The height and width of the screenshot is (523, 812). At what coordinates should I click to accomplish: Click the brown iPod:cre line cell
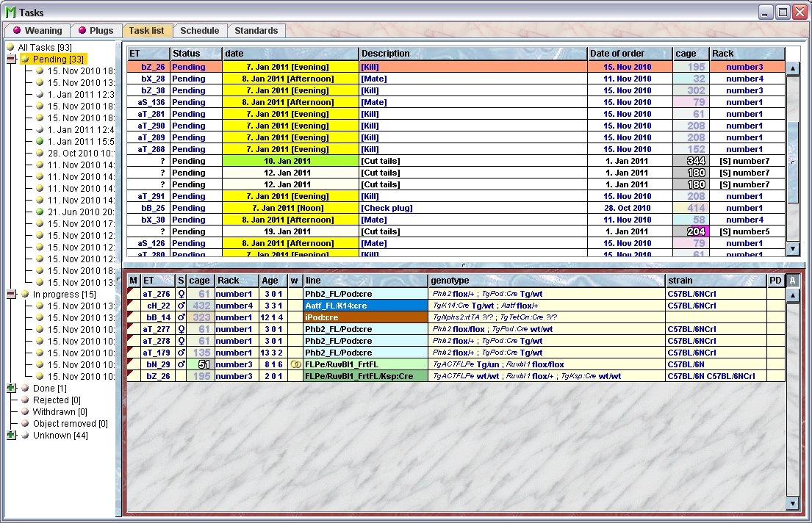(365, 317)
